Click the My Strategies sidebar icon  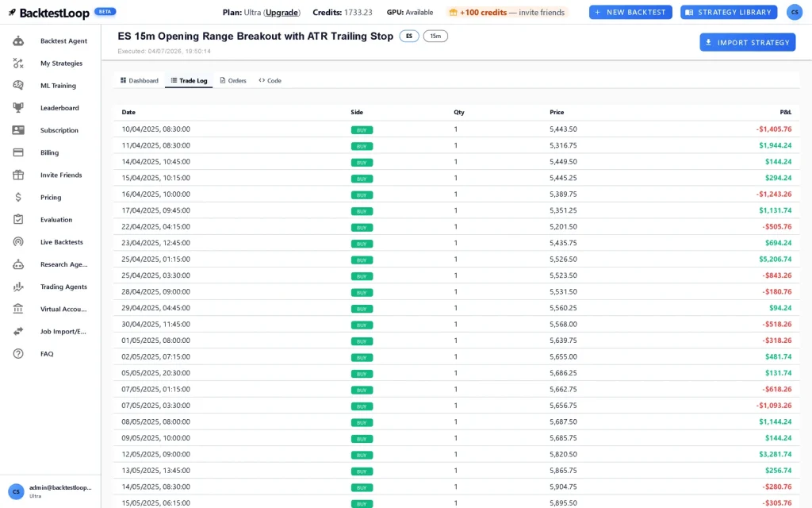(x=18, y=63)
